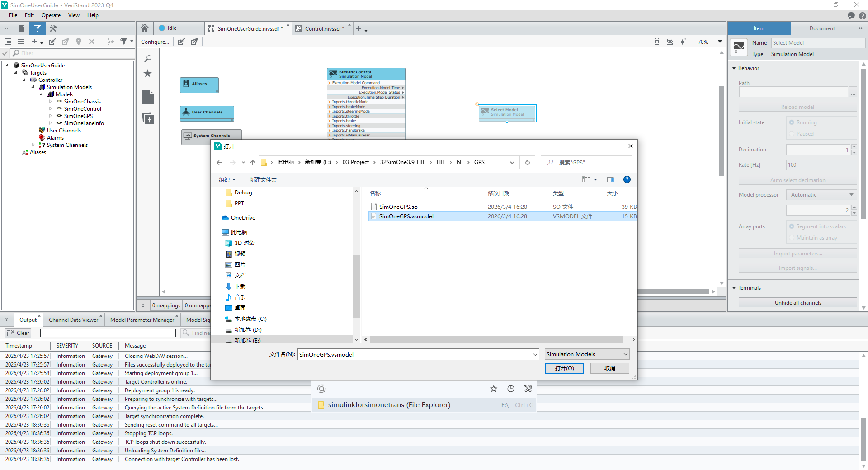Collapse the Behavior section
The height and width of the screenshot is (470, 868).
(734, 68)
